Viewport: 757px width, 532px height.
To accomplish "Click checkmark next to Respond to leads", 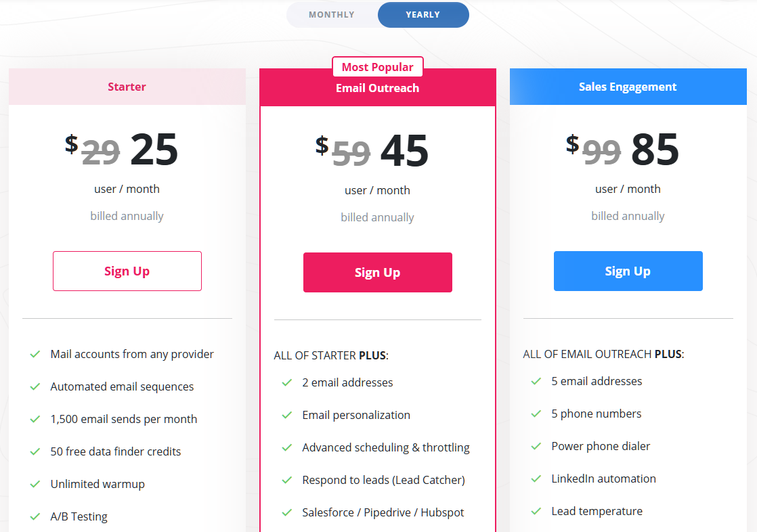I will 287,480.
